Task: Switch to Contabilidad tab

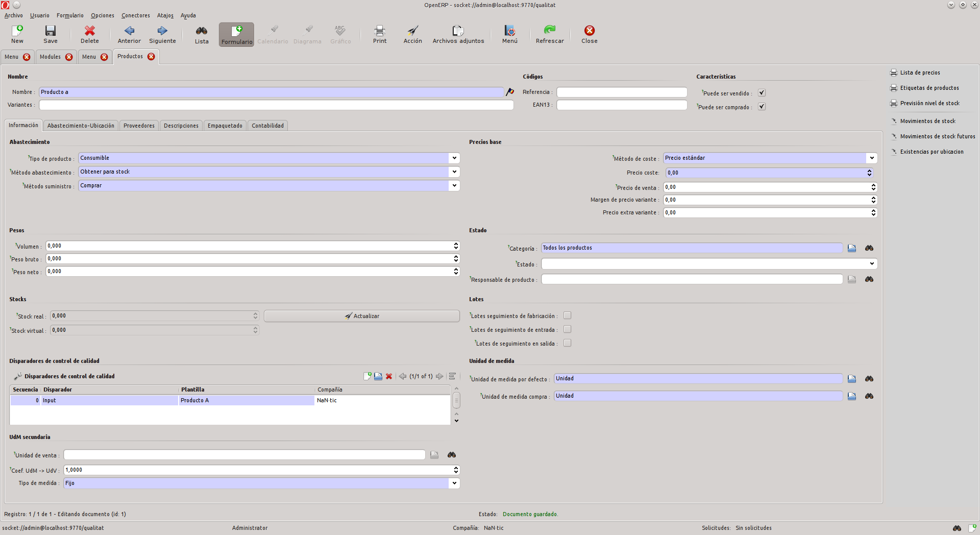Action: [267, 126]
